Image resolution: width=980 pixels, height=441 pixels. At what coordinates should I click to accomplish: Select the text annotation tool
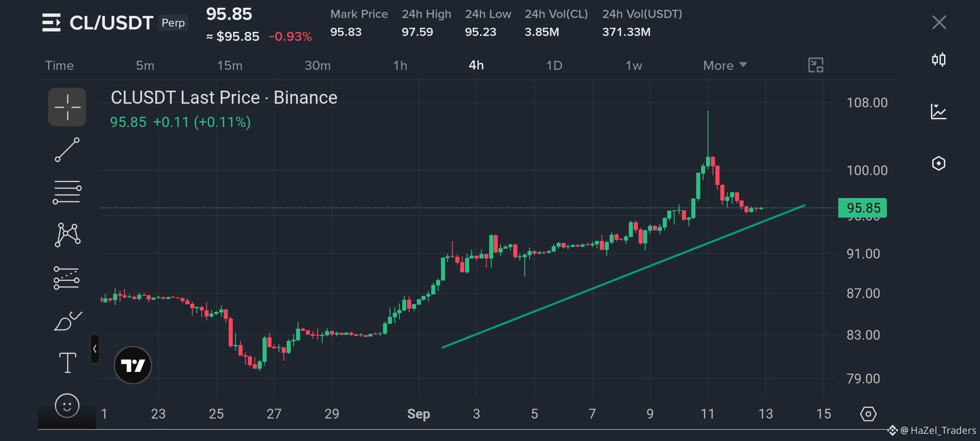coord(67,363)
